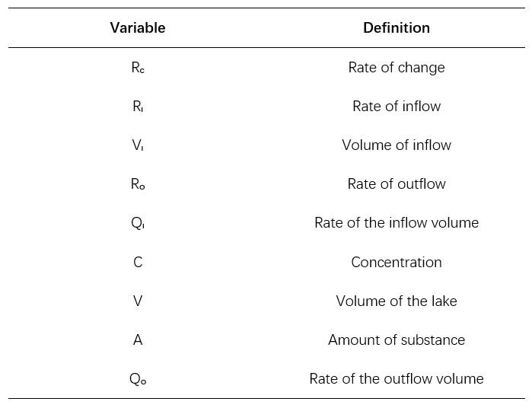Screen dimensions: 532x408
Task: Click the Definition column header
Action: (x=397, y=28)
